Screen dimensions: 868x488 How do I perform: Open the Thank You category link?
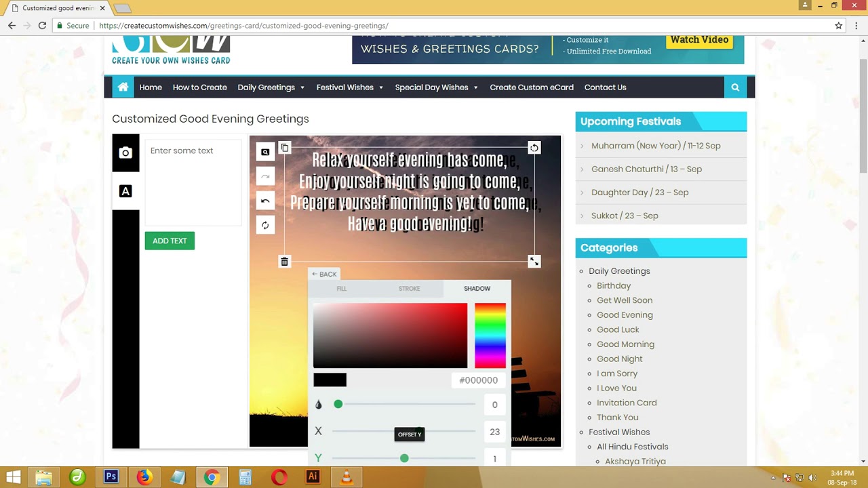618,418
